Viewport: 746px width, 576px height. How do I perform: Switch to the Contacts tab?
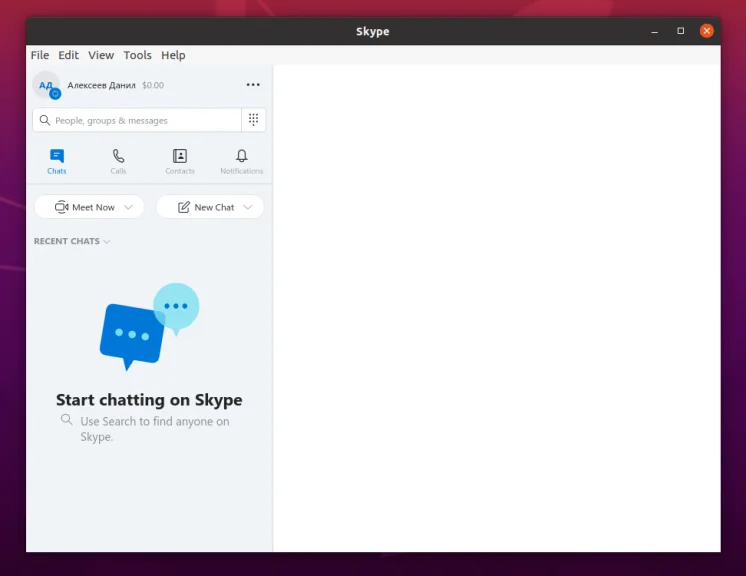pyautogui.click(x=180, y=162)
